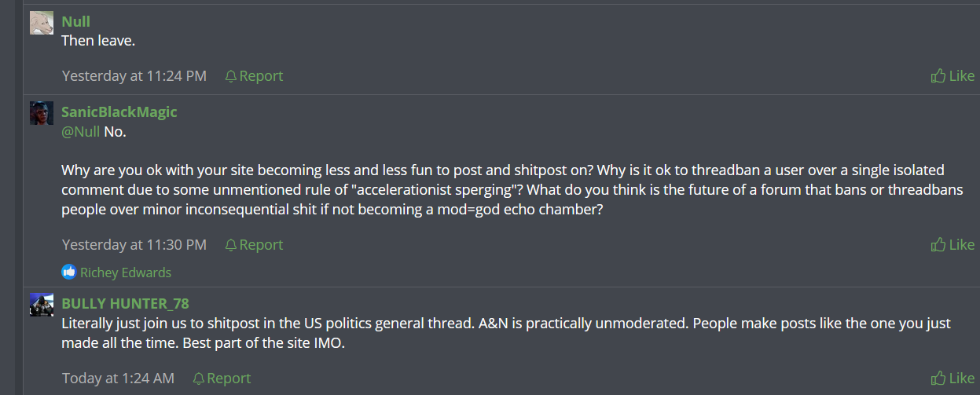980x395 pixels.
Task: Click Null's avatar image
Action: point(42,23)
